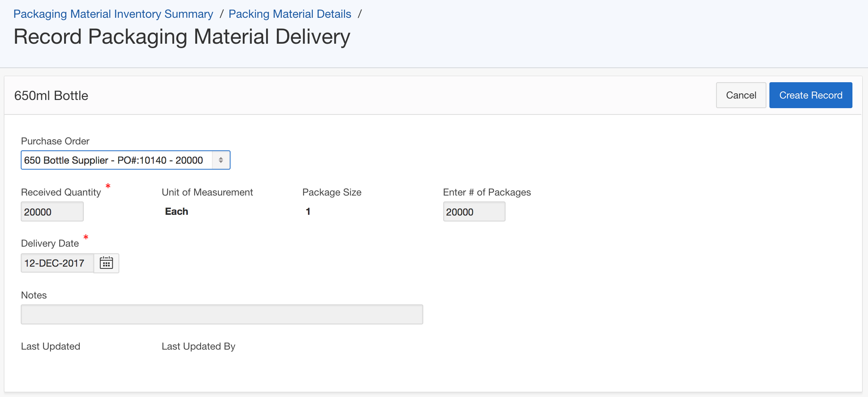Select the Delivery Date text field
The image size is (868, 397).
click(x=57, y=263)
